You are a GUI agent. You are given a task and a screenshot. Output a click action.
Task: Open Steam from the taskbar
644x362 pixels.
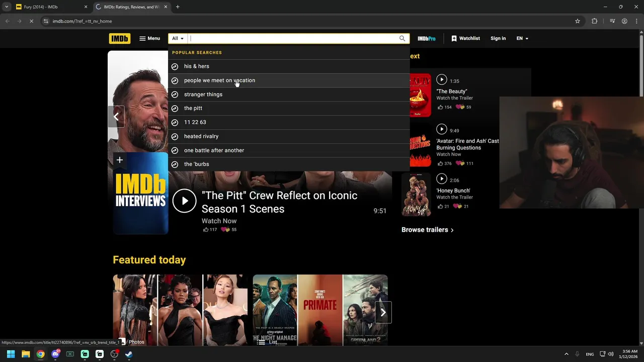[129, 354]
